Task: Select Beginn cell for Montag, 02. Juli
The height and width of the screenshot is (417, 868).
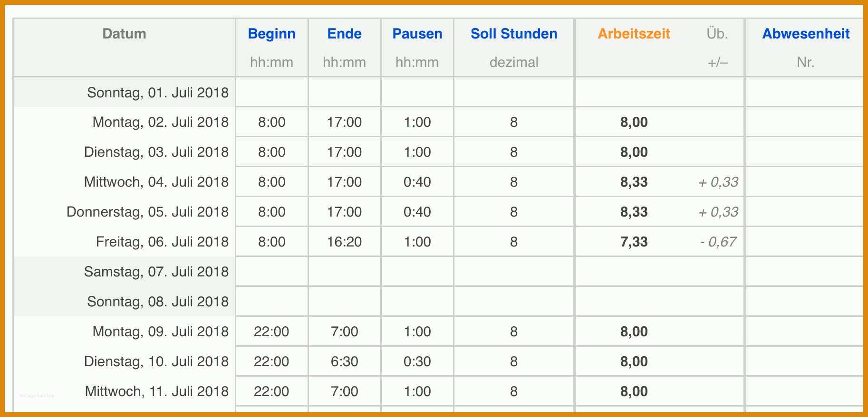Action: [x=272, y=122]
